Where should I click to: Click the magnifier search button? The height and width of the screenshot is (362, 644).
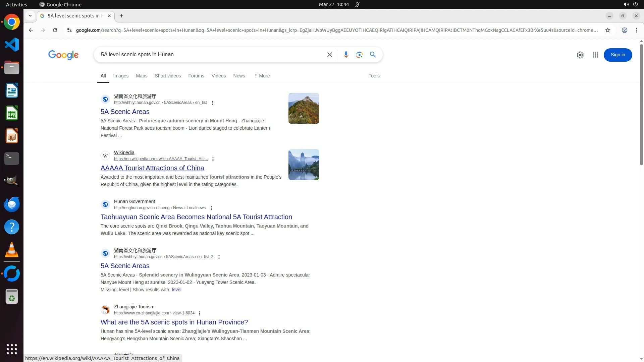373,55
